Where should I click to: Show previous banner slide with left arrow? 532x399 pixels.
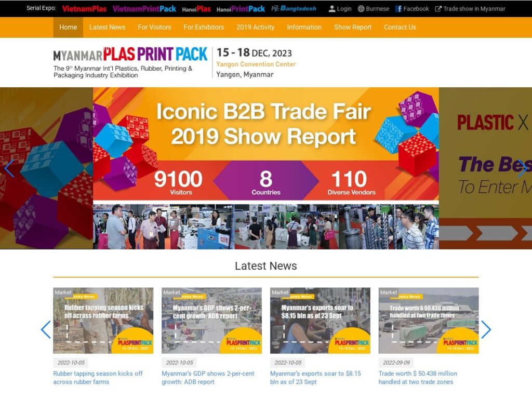(9, 168)
